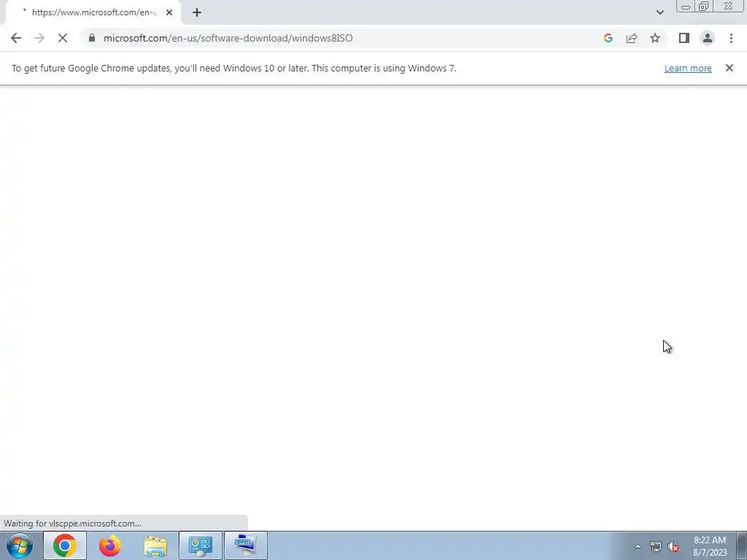Open Windows Explorer from taskbar

coord(155,545)
